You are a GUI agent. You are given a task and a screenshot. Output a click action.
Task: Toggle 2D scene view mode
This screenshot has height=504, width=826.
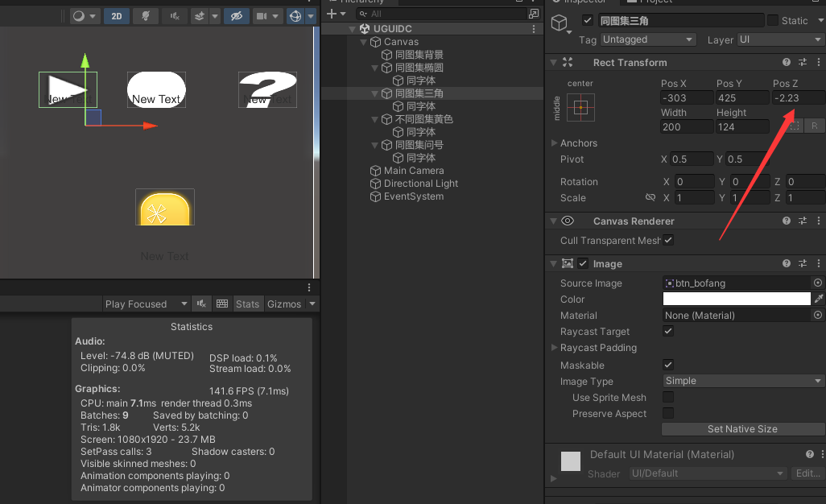(117, 16)
